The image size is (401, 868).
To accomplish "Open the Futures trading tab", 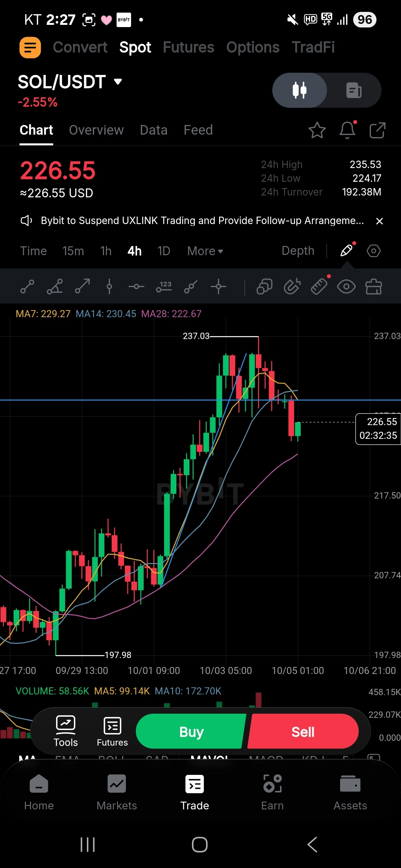I will [189, 47].
